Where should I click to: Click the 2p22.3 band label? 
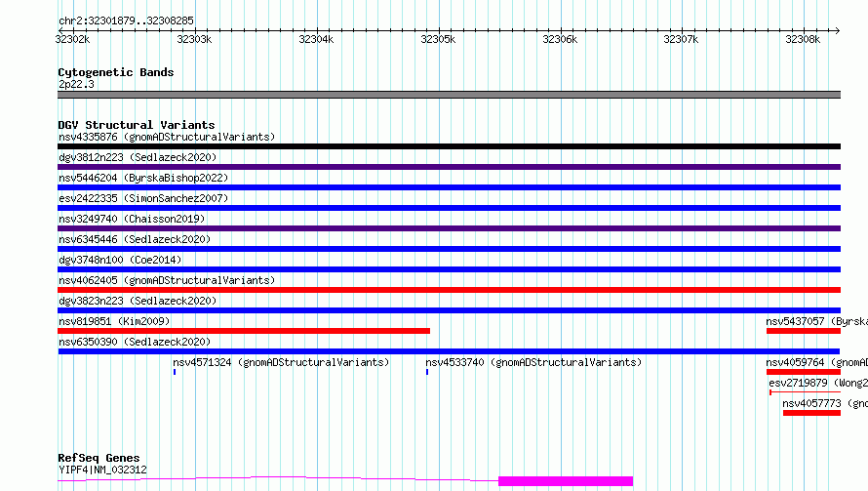point(76,84)
